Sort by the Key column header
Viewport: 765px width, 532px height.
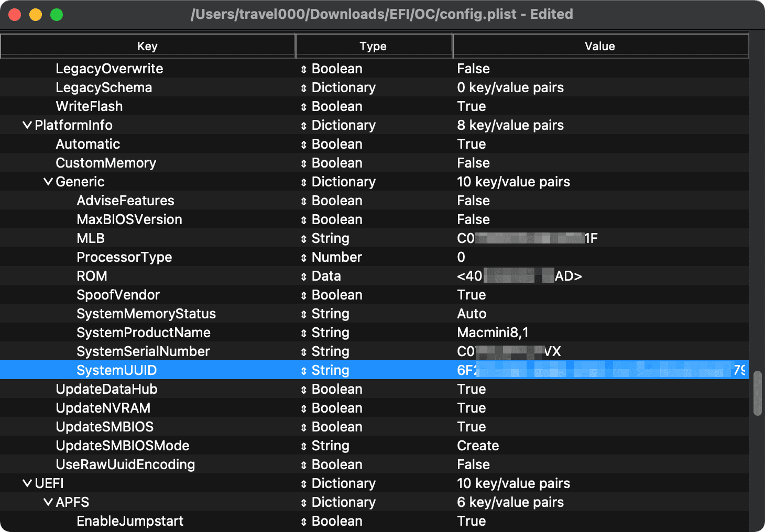point(147,46)
